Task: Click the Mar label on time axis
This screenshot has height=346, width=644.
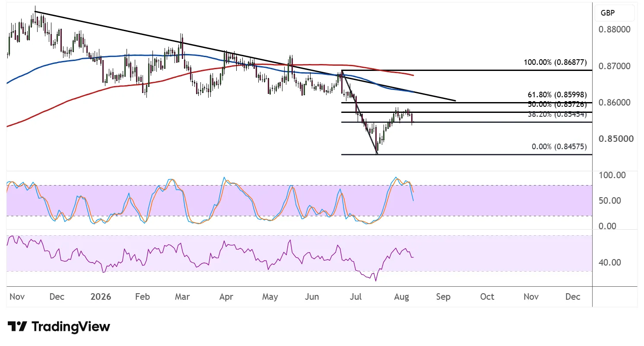Action: click(x=183, y=297)
